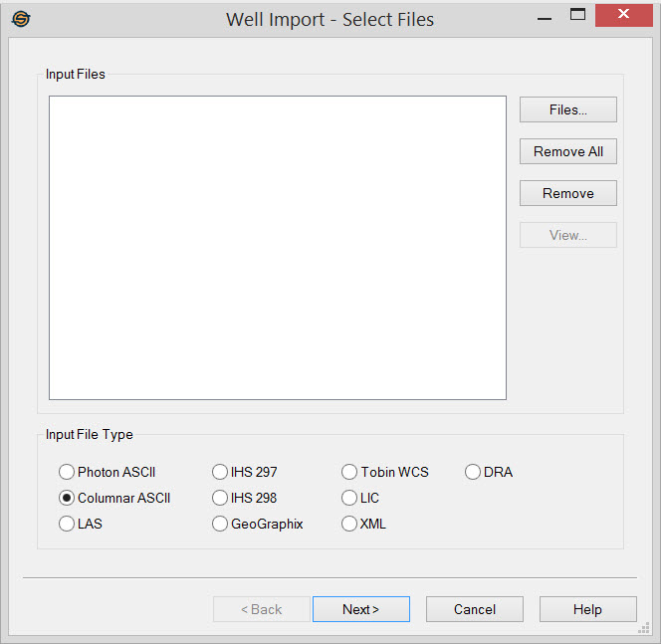
Task: Choose the Columnar ASCII radio button
Action: tap(67, 498)
